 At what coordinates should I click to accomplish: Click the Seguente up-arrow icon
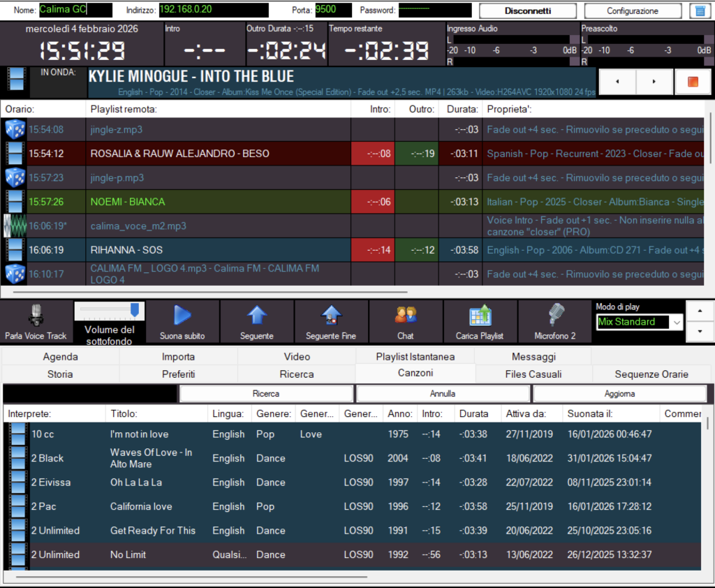(257, 315)
